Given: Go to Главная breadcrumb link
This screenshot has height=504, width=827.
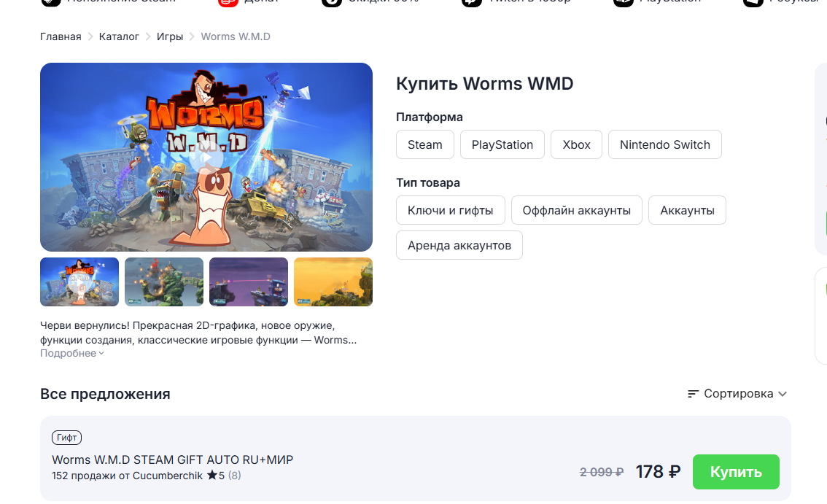Looking at the screenshot, I should click(x=61, y=36).
